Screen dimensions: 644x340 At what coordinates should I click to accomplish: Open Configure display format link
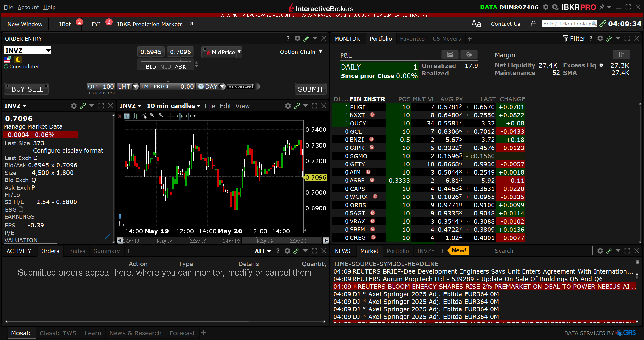(68, 150)
